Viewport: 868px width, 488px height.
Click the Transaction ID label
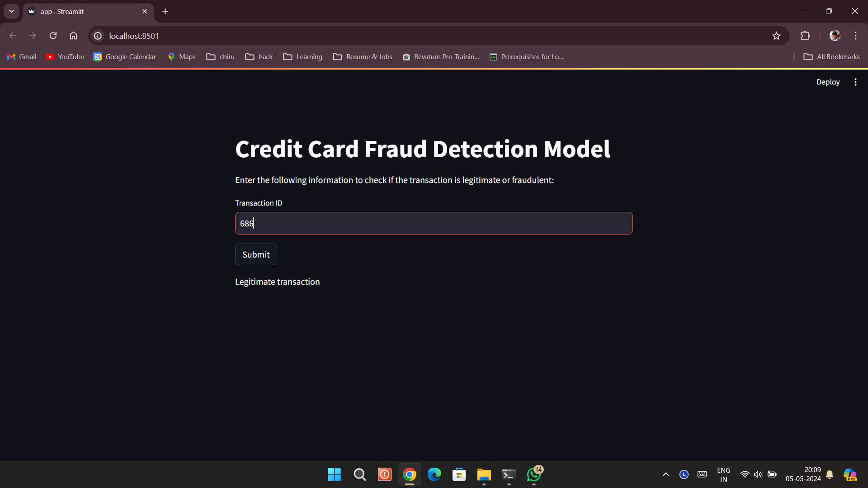click(x=259, y=203)
